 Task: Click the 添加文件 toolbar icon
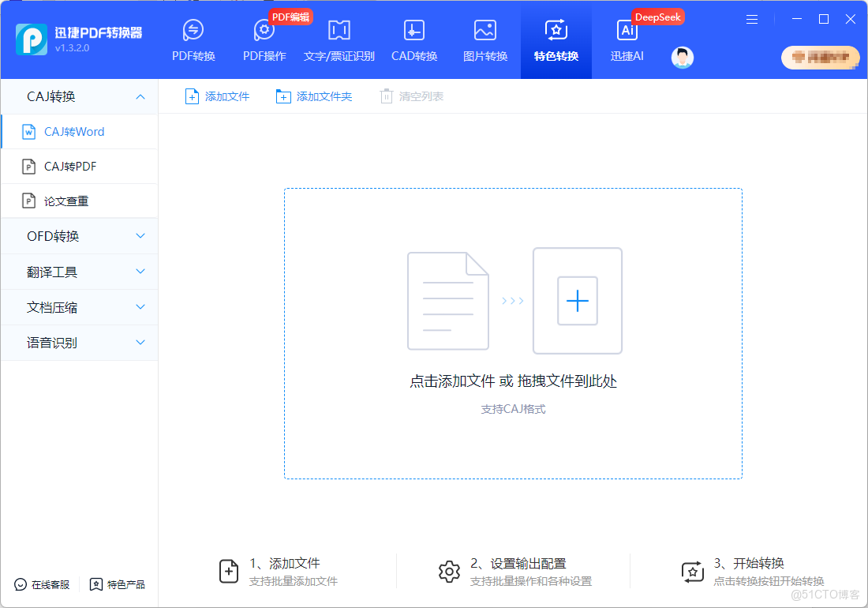coord(192,96)
